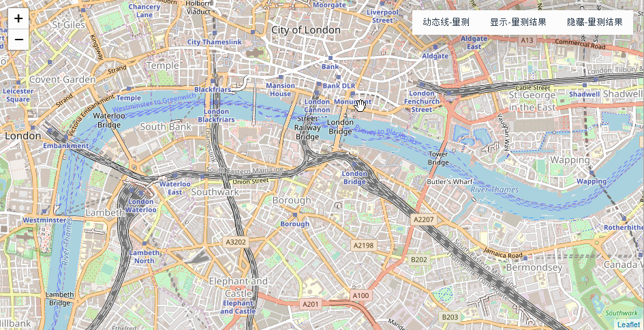Screen dimensions: 644x330
Task: Zoom out the map with minus button
Action: click(x=18, y=40)
